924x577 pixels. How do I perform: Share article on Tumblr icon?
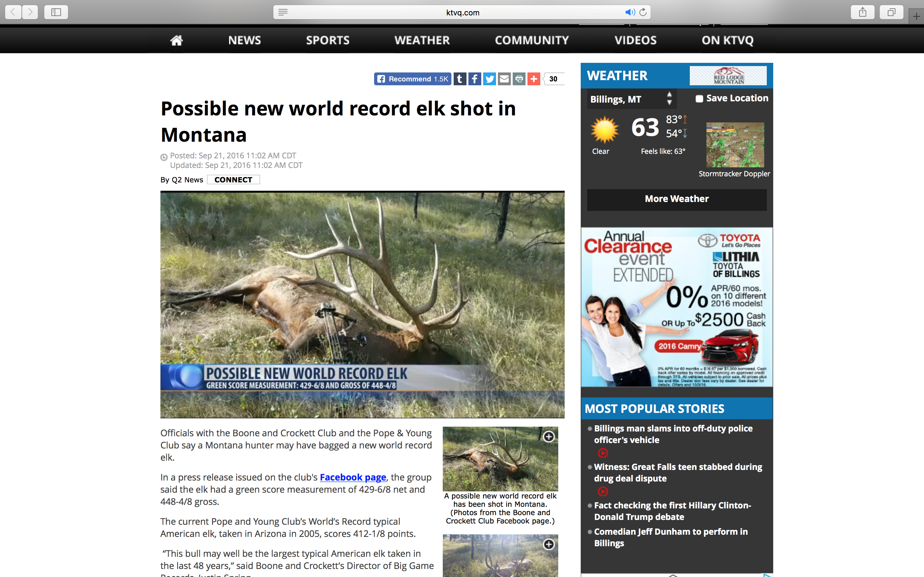pyautogui.click(x=460, y=79)
